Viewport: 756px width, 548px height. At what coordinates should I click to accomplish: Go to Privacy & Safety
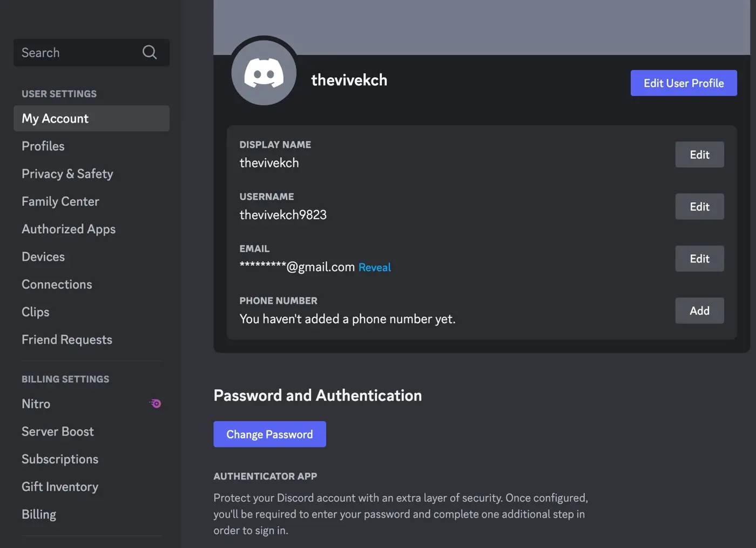tap(91, 173)
